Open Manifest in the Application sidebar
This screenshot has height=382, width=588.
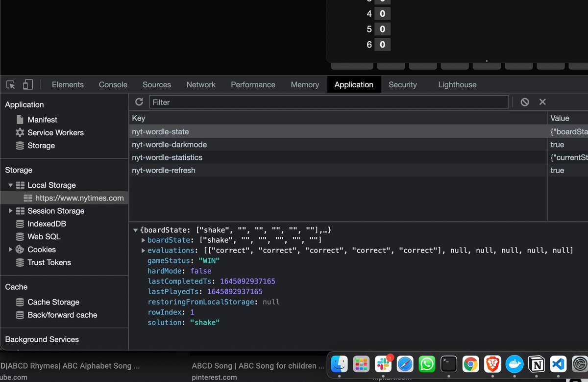42,120
